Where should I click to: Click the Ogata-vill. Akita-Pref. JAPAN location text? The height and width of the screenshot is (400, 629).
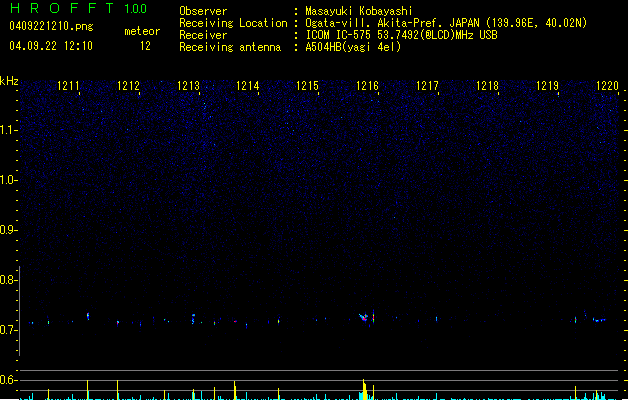click(x=446, y=23)
